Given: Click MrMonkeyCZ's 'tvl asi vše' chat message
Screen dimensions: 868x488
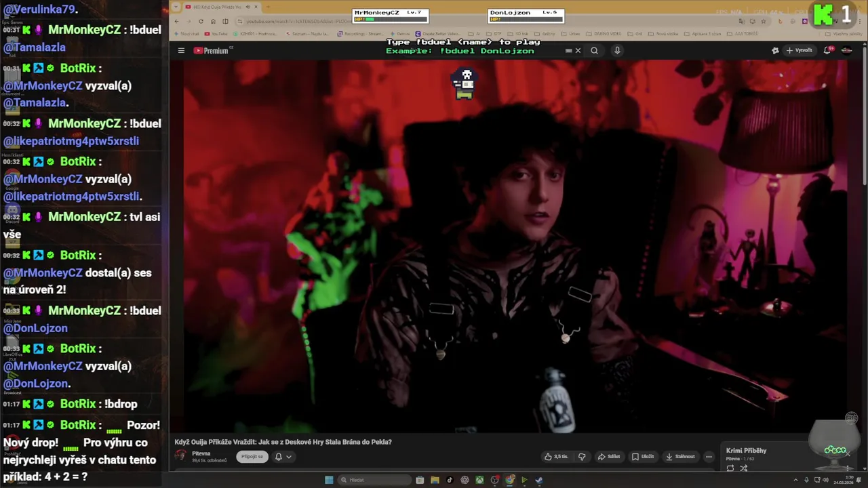Looking at the screenshot, I should (81, 226).
